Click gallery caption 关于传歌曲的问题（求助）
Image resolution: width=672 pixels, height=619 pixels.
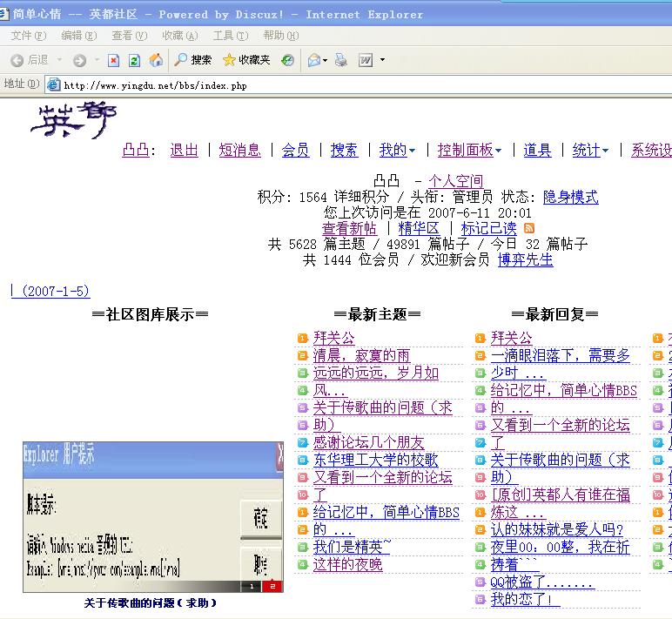tap(151, 602)
